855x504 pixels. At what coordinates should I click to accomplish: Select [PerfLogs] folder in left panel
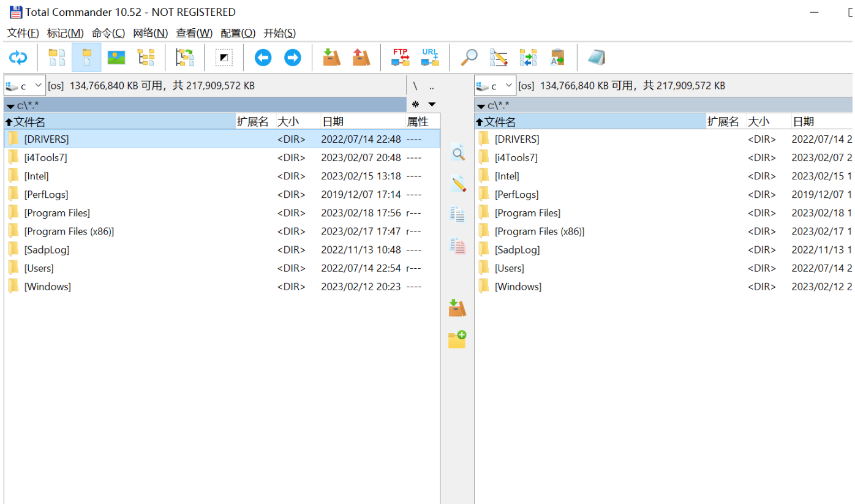click(x=222, y=194)
